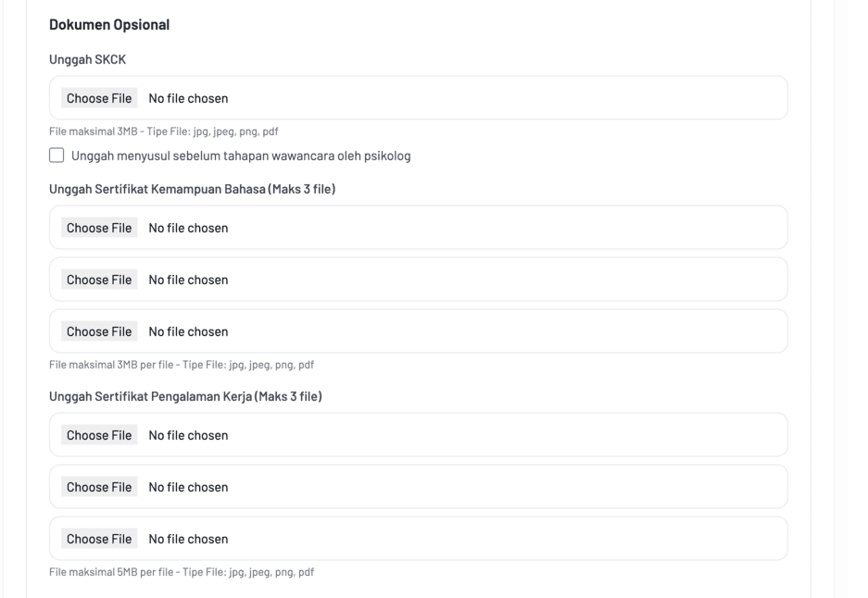Click the 'Dokumen Opsional' section heading

(x=109, y=25)
